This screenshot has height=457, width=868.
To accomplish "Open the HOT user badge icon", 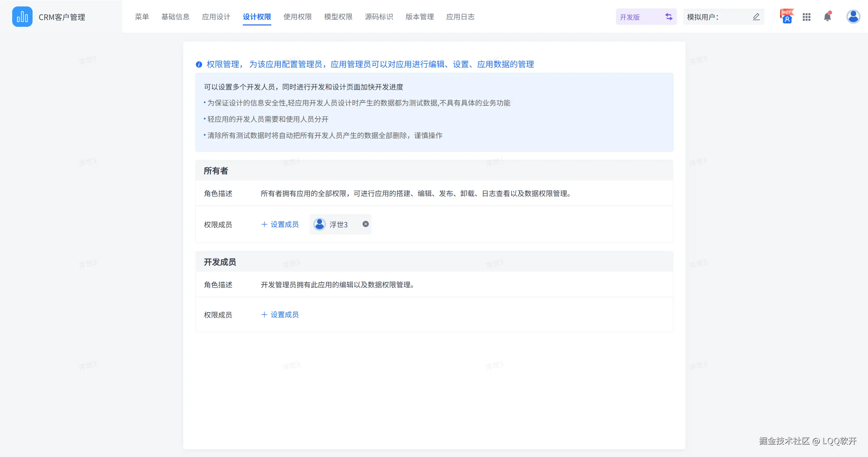I will coord(787,17).
